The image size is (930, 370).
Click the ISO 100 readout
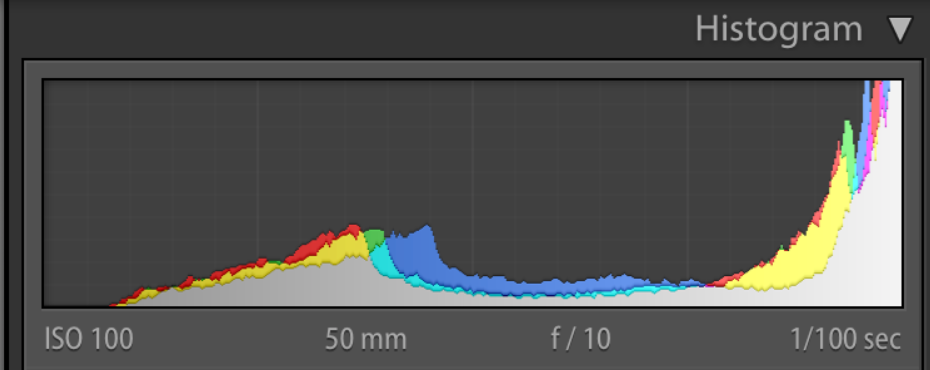pyautogui.click(x=89, y=340)
